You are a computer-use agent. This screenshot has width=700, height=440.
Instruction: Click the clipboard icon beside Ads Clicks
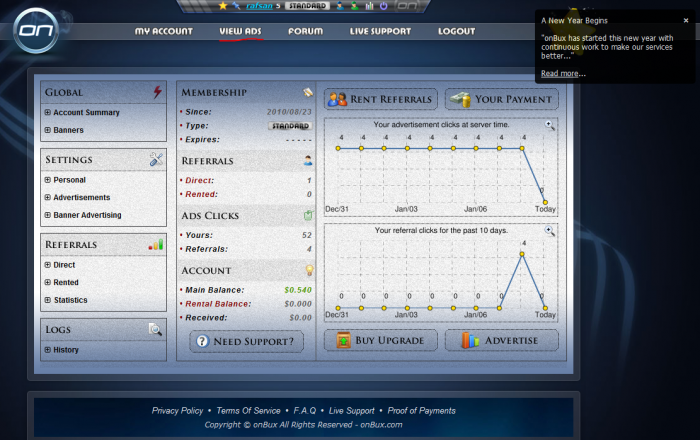[x=308, y=216]
